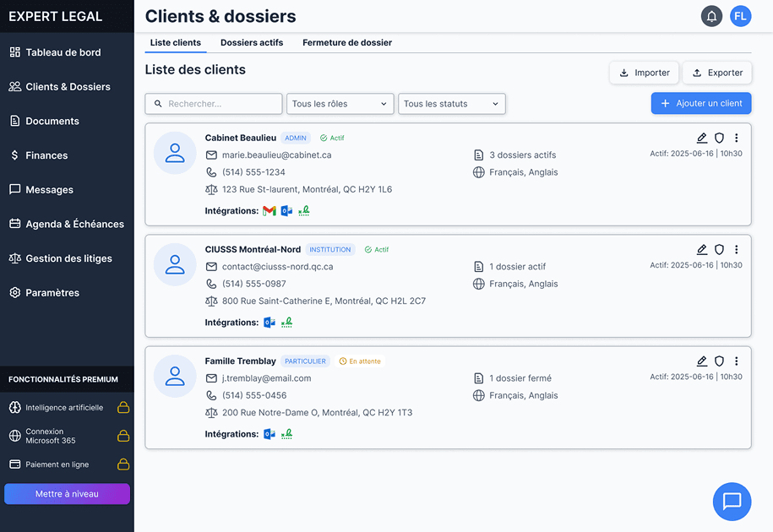Switch to the Dossiers actifs tab

coord(252,42)
